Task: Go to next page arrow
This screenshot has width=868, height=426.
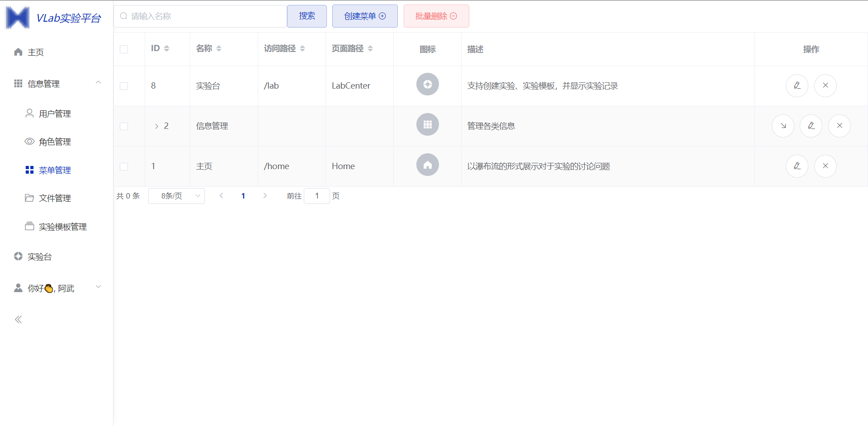Action: click(265, 196)
